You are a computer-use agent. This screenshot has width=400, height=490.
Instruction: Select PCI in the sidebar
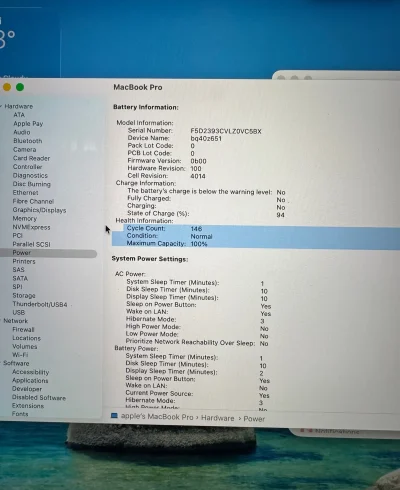click(x=17, y=236)
